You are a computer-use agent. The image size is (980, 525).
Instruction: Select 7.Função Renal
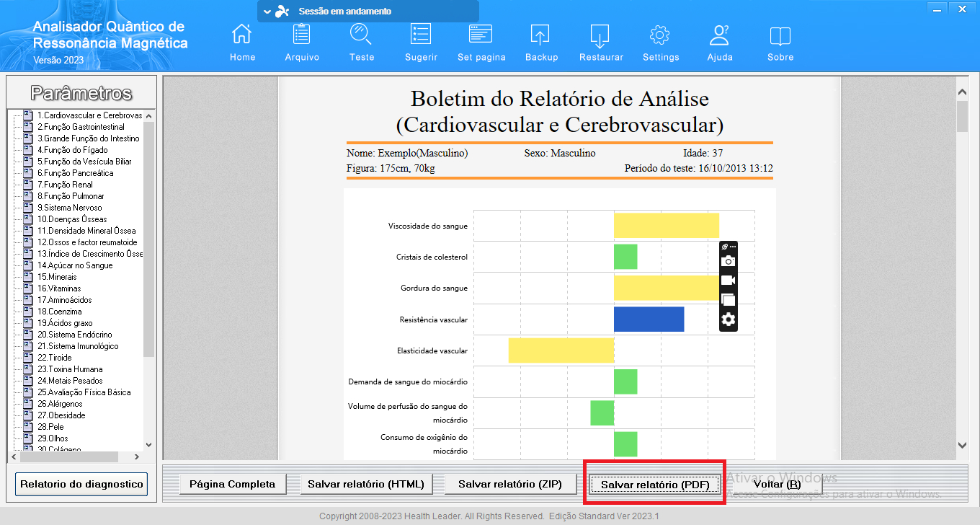(65, 185)
